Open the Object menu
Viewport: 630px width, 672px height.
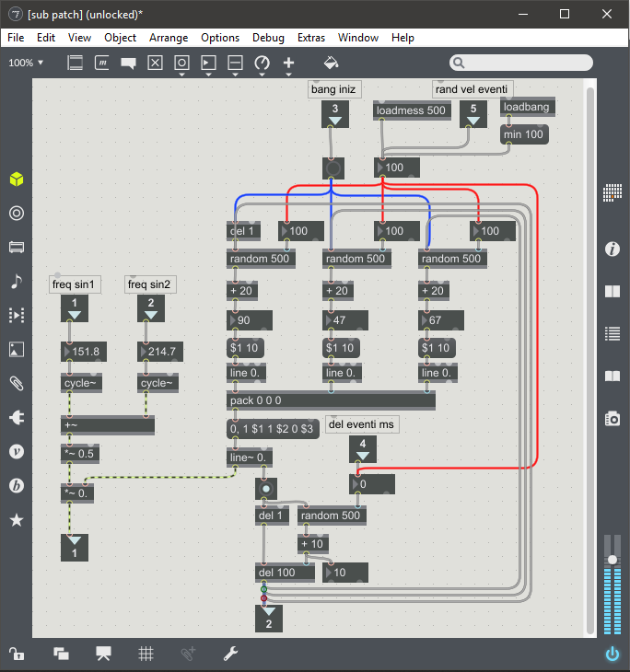[120, 38]
